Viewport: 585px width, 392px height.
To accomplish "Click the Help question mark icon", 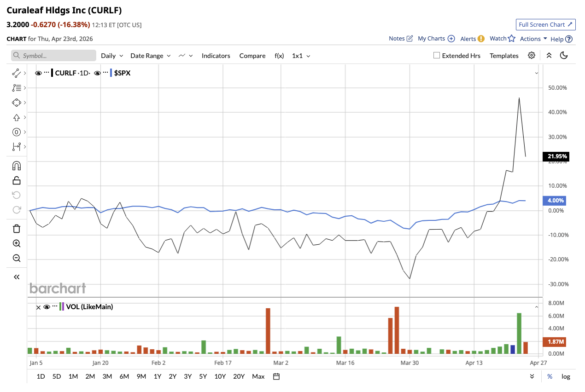I will click(x=569, y=39).
